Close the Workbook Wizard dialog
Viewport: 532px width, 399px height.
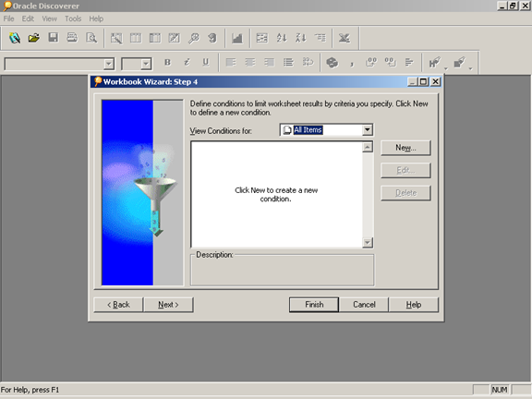pyautogui.click(x=436, y=82)
